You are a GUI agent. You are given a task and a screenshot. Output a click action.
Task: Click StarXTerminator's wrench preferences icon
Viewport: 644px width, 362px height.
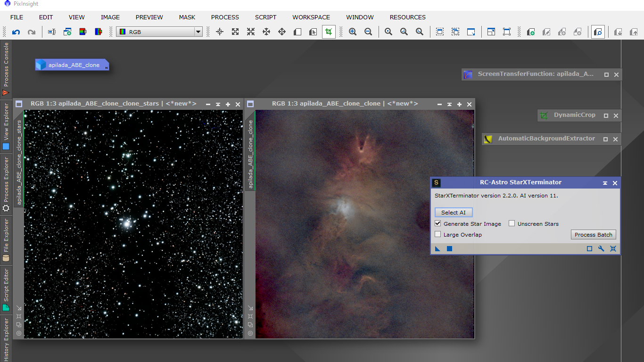601,249
